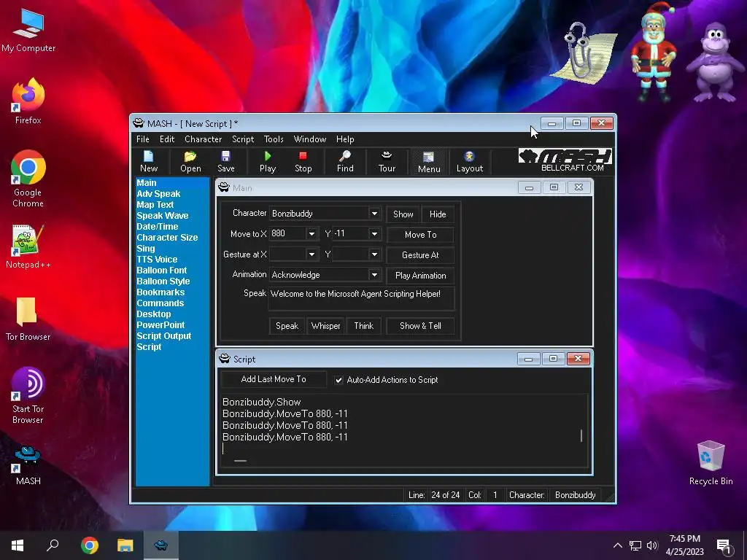Viewport: 747px width, 560px height.
Task: Launch Chrome from the taskbar
Action: pyautogui.click(x=90, y=545)
